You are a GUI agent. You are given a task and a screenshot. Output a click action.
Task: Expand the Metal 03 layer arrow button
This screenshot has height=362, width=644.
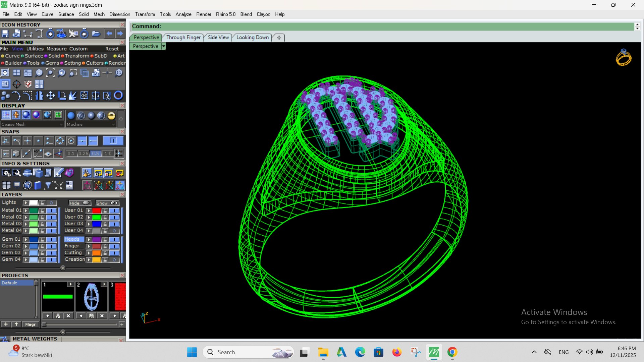pyautogui.click(x=25, y=224)
